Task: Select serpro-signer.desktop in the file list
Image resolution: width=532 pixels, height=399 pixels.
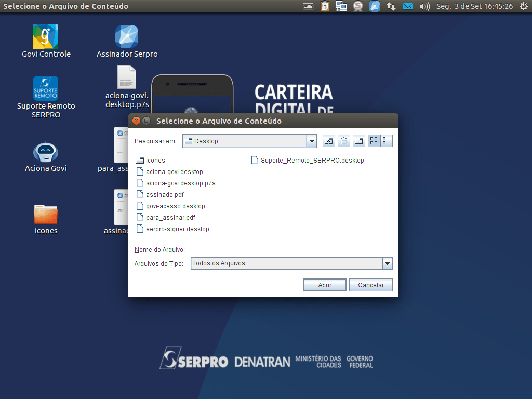Action: pyautogui.click(x=172, y=229)
